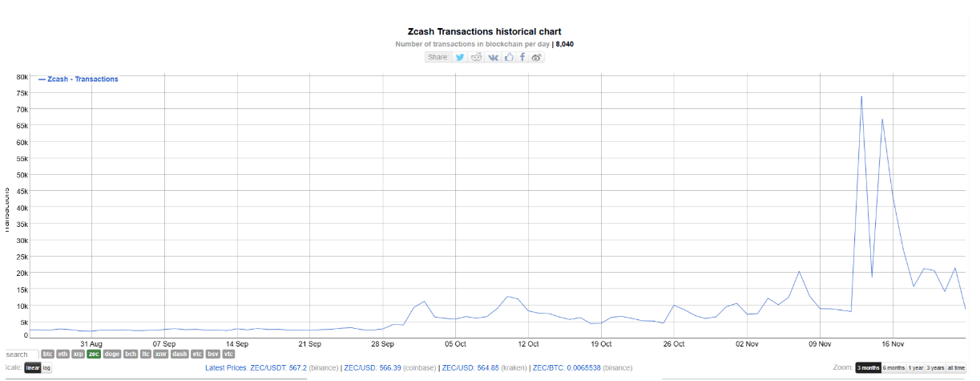Click the 26 Oct axis label
The image size is (980, 381).
tap(674, 343)
